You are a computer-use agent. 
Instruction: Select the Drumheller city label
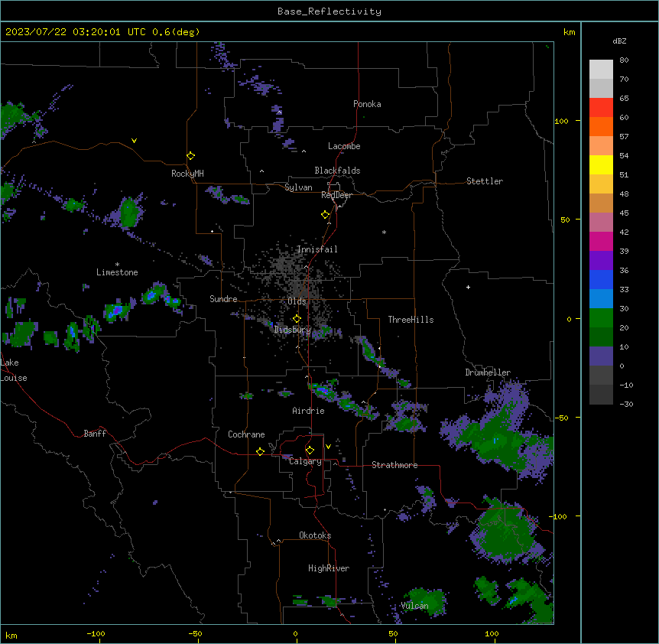point(488,372)
